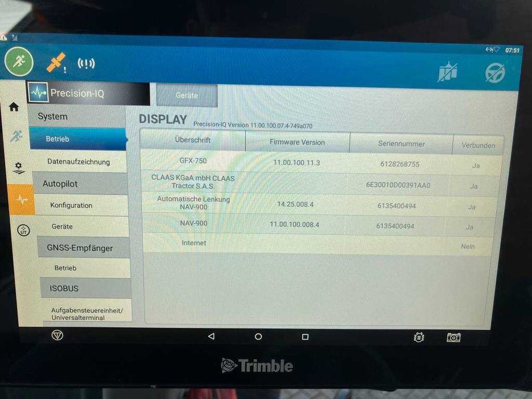Tap the Android home circle button
Viewport: 532px width, 399px height.
pyautogui.click(x=258, y=336)
